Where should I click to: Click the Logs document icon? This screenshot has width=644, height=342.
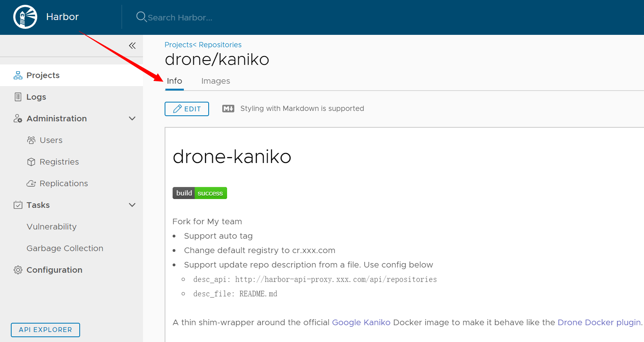click(18, 97)
